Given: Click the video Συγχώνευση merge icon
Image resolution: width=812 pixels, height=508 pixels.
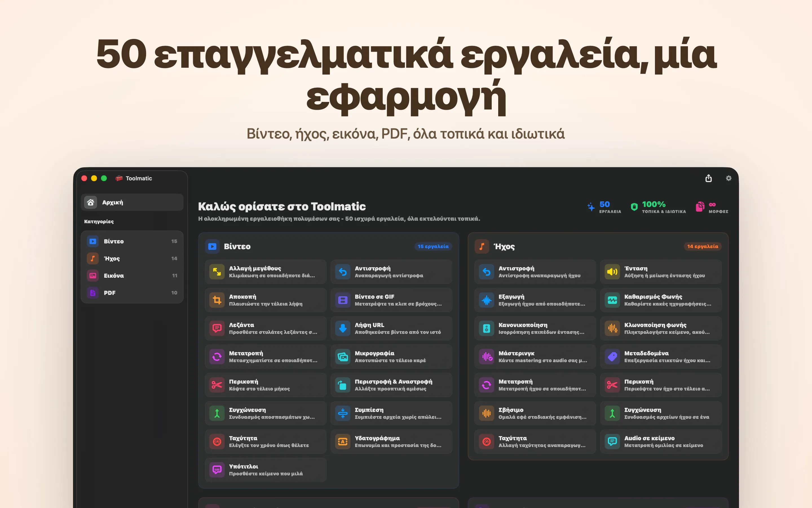Looking at the screenshot, I should click(x=217, y=413).
